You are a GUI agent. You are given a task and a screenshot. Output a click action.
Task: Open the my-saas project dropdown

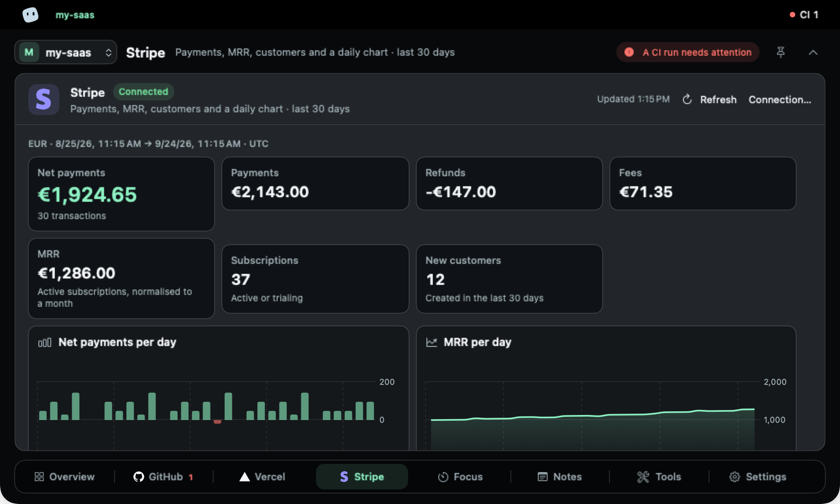click(x=66, y=52)
